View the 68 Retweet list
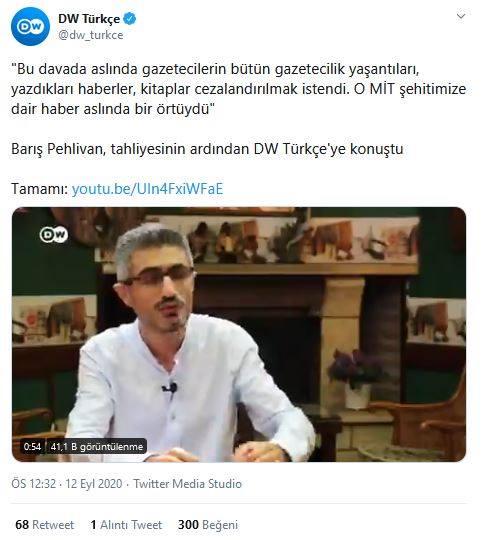Image resolution: width=483 pixels, height=540 pixels. 44,525
